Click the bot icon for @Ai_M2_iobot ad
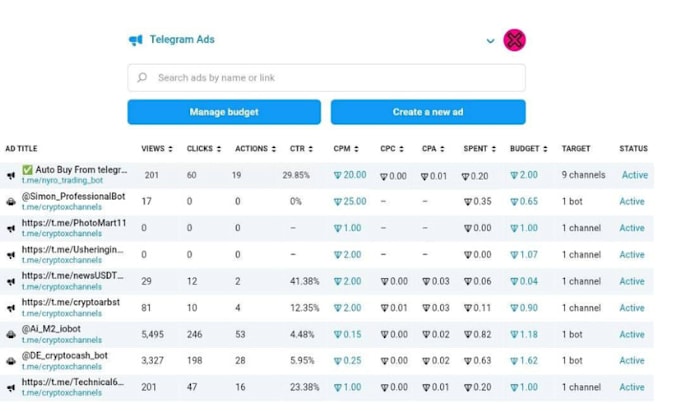The width and height of the screenshot is (680, 411). click(x=11, y=335)
